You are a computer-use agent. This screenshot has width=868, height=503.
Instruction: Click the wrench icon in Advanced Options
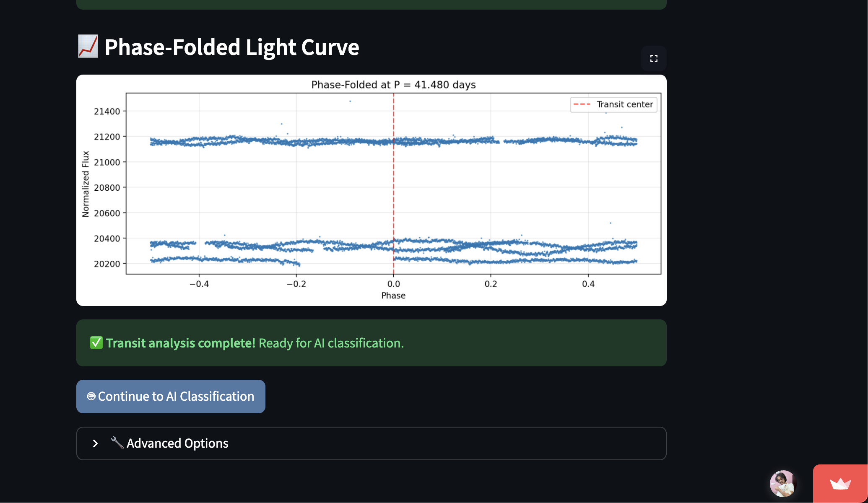(x=117, y=443)
